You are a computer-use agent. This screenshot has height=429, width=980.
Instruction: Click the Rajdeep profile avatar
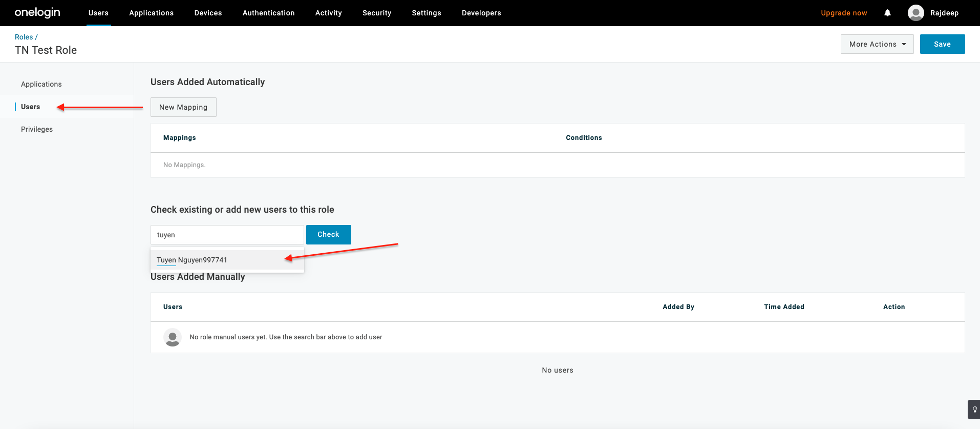click(915, 13)
